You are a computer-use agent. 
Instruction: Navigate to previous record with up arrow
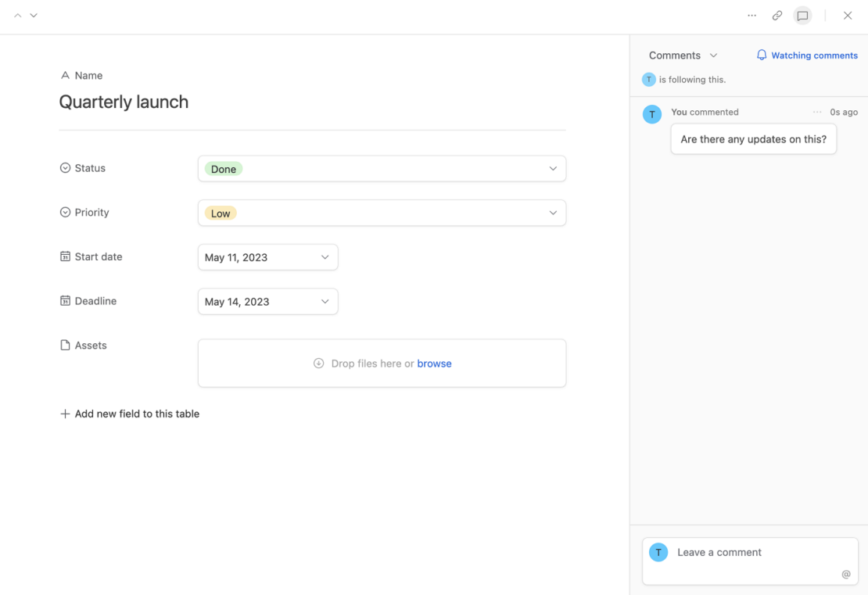[x=17, y=14]
